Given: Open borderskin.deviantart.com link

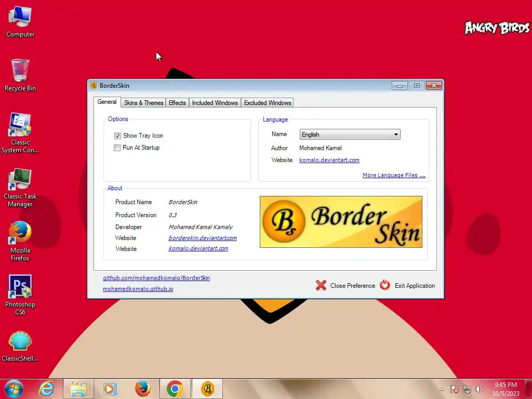Looking at the screenshot, I should tap(203, 238).
